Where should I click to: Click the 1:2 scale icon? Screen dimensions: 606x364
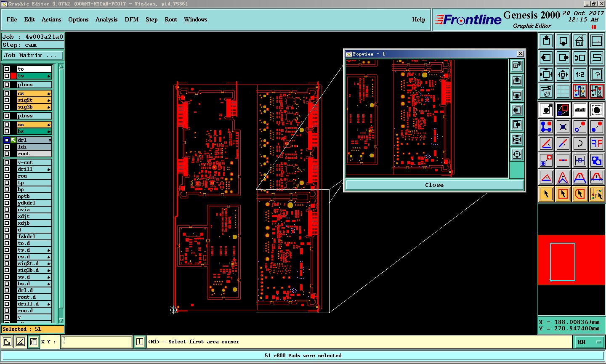(x=580, y=74)
